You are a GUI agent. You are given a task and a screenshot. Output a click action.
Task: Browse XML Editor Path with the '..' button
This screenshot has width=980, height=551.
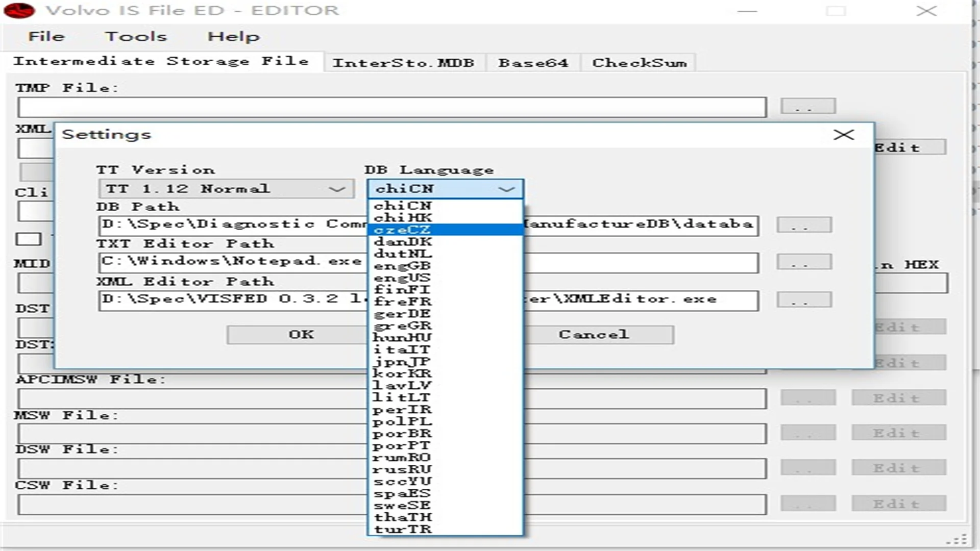pyautogui.click(x=804, y=300)
